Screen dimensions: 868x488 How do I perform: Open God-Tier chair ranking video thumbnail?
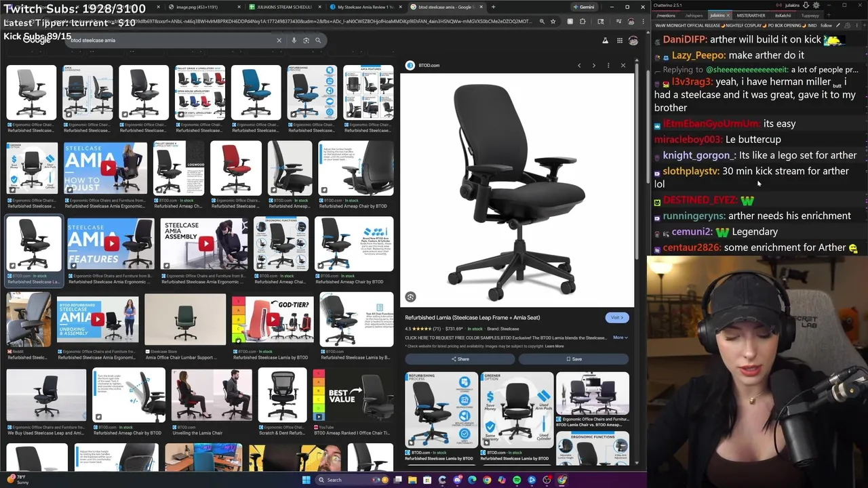pos(273,320)
